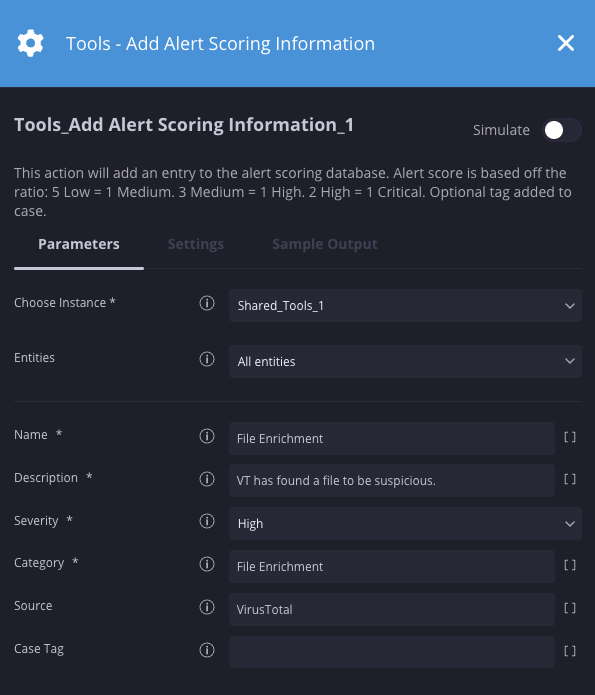Click placeholder brackets next to Source field
This screenshot has height=695, width=595.
(570, 608)
